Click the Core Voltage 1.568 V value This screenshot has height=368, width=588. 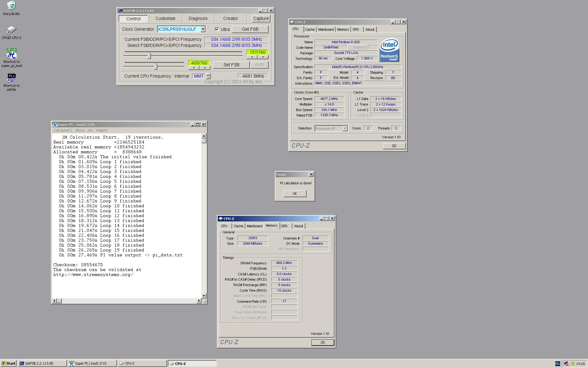(367, 59)
